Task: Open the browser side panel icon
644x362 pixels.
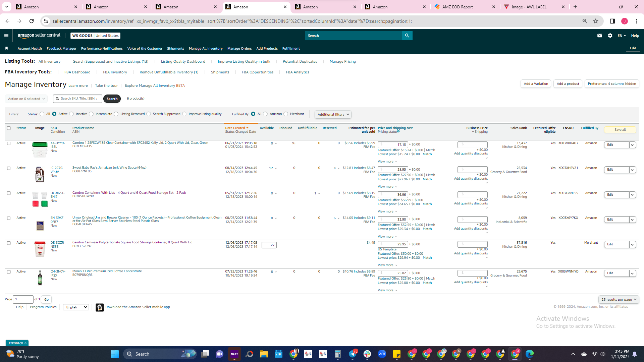Action: click(612, 21)
